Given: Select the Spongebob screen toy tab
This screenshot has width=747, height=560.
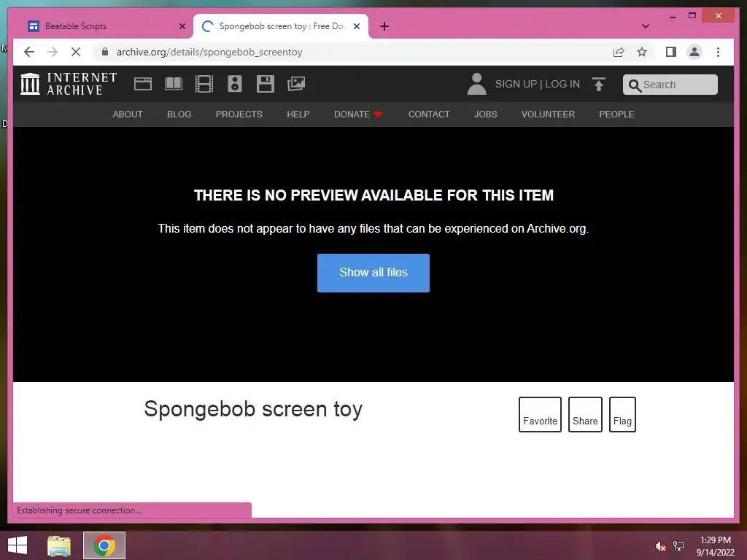Looking at the screenshot, I should [281, 26].
